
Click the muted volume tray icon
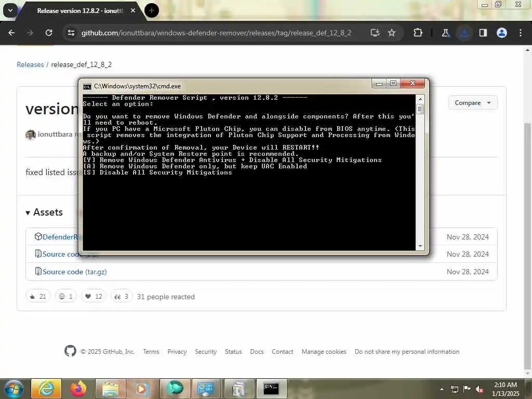480,389
